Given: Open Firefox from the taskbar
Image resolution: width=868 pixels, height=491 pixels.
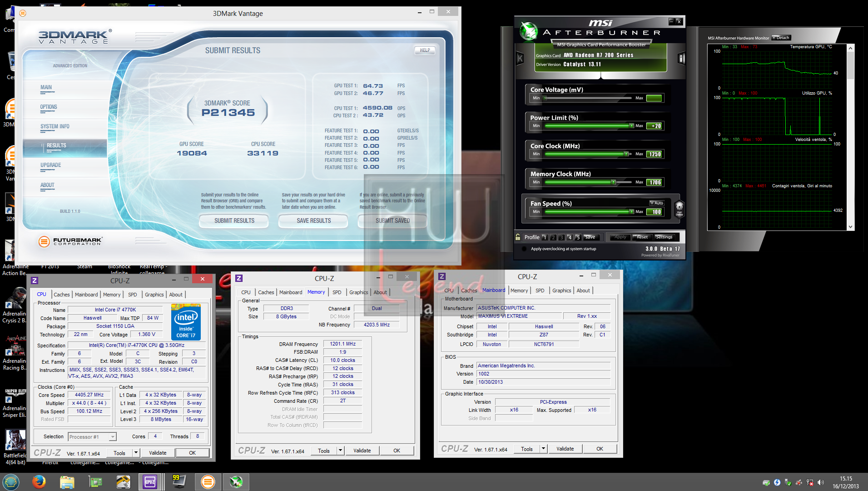Looking at the screenshot, I should click(x=39, y=481).
